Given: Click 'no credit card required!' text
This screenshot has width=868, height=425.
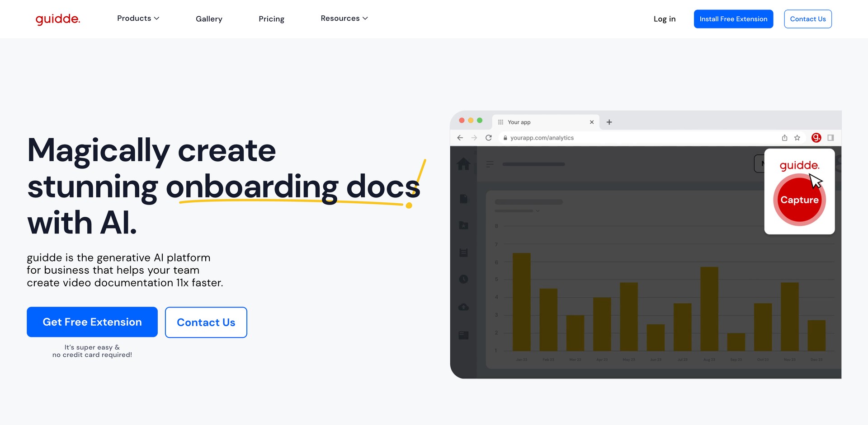Looking at the screenshot, I should tap(92, 355).
